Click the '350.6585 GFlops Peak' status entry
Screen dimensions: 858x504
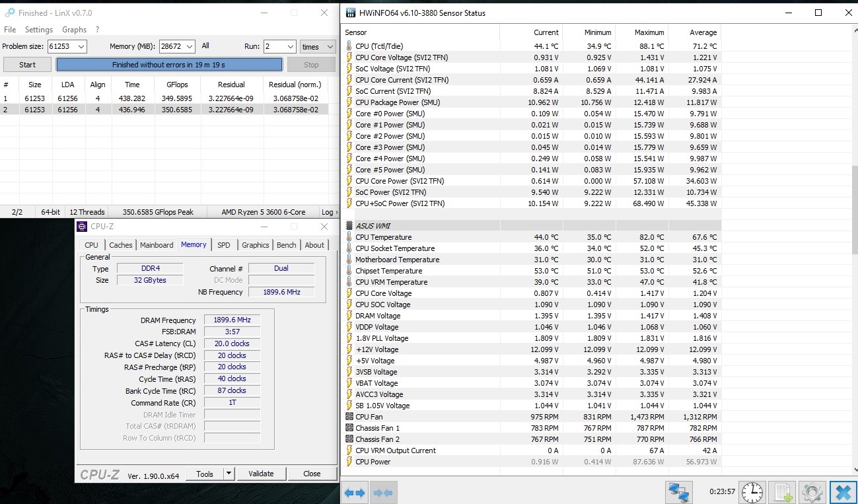click(159, 212)
